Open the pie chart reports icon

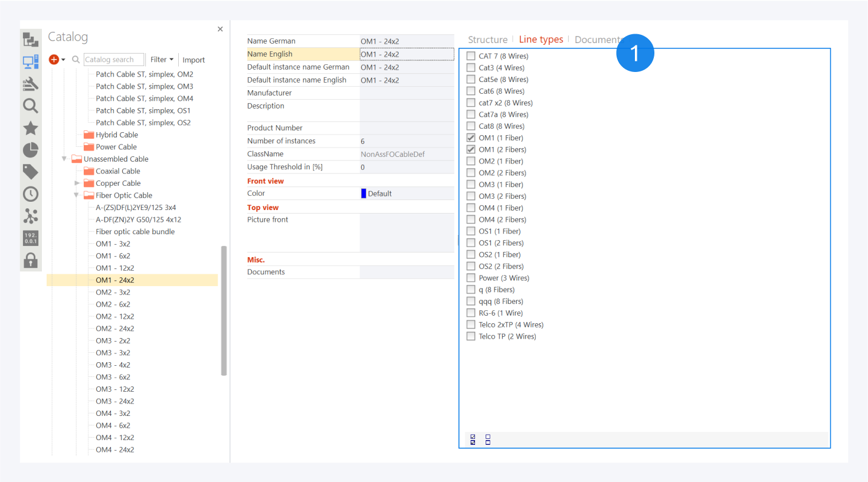tap(31, 150)
